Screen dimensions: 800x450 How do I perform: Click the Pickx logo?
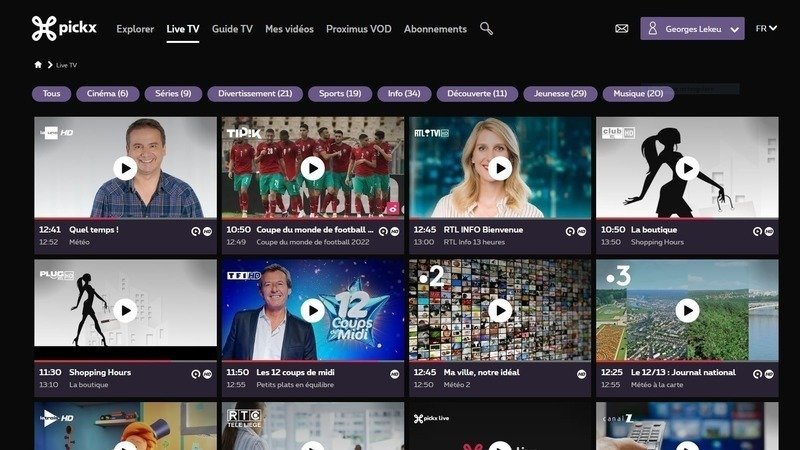point(67,29)
